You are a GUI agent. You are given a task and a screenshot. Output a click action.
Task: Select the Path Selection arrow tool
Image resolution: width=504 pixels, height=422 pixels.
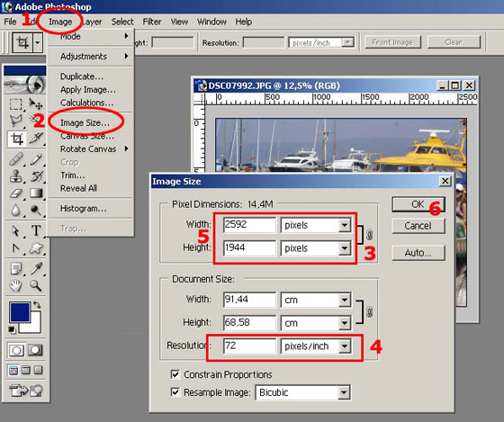tap(15, 230)
